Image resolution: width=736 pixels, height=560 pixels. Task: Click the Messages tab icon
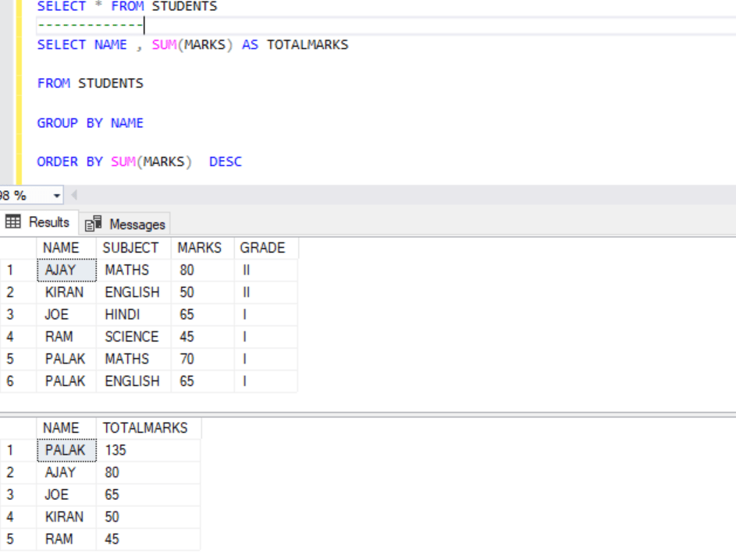coord(93,223)
